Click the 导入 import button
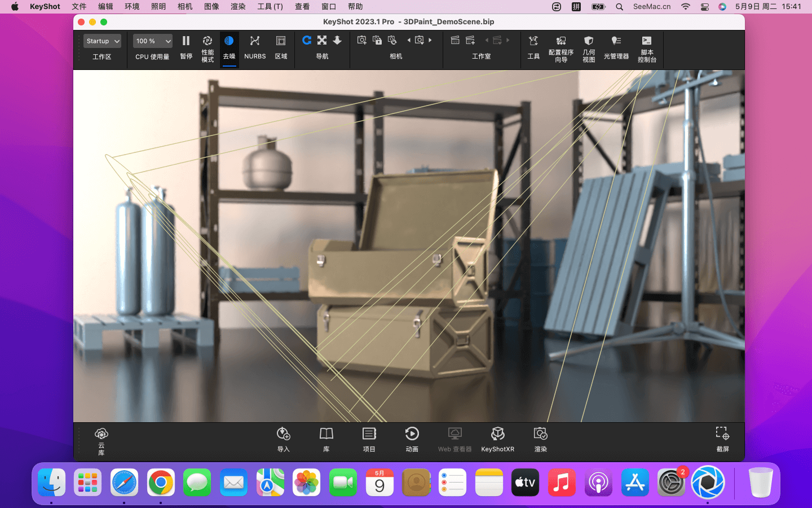Screen dimensions: 812x508 click(284, 440)
